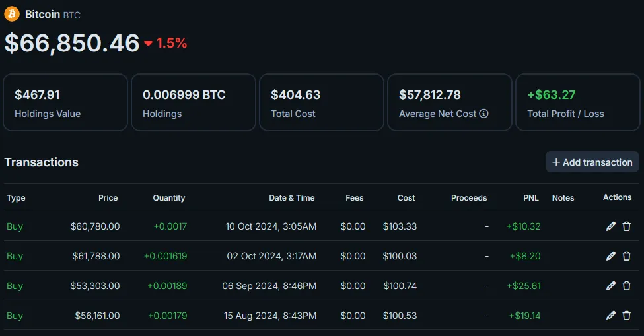Sort by Date & Time column header
Screen dimensions: 644x336
291,198
